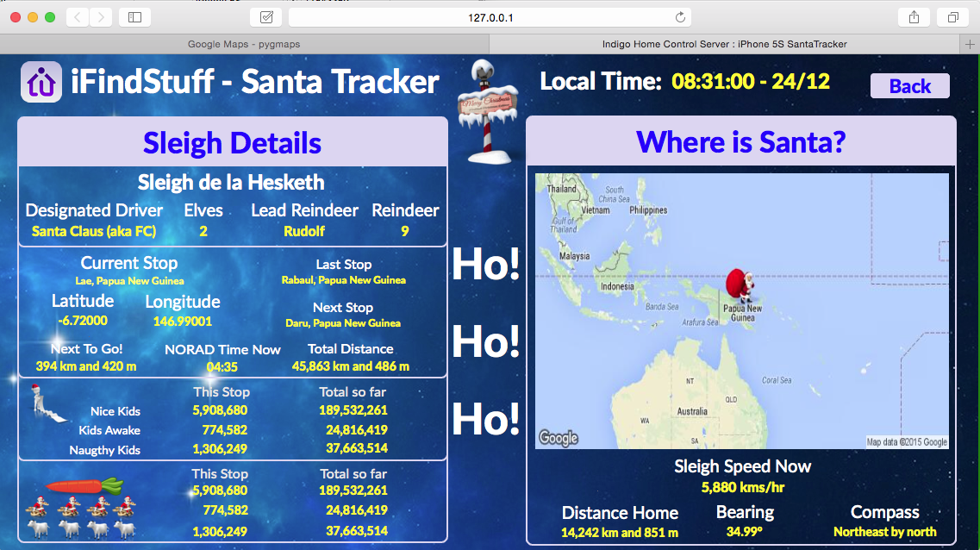Click the Merry Christmas north pole sign
The image size is (980, 550).
pyautogui.click(x=487, y=112)
